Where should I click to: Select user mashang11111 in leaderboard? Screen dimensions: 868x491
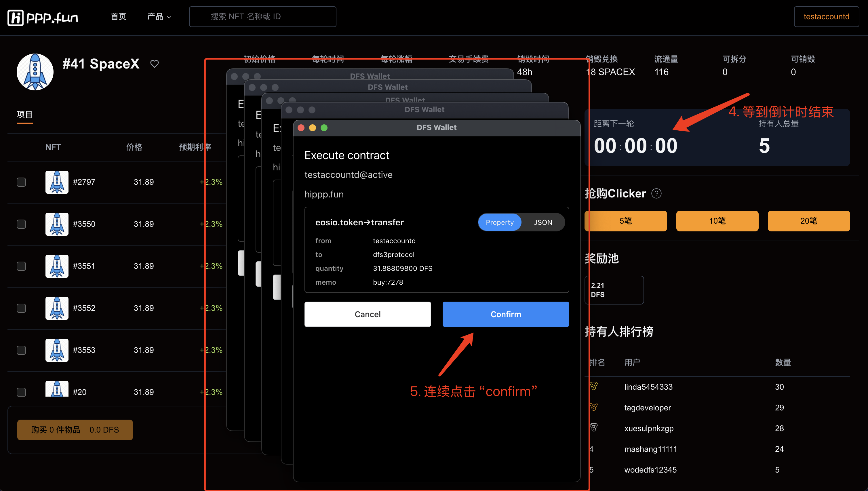pos(650,449)
